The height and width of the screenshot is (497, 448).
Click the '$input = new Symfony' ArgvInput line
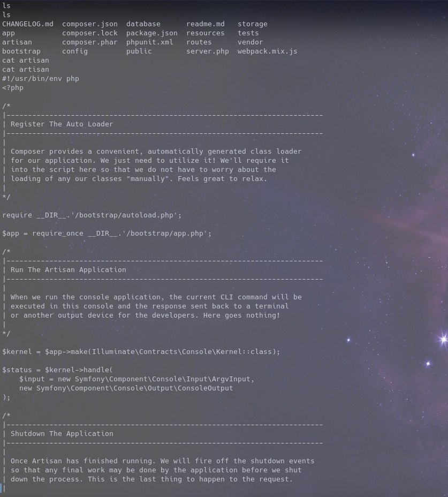click(136, 379)
